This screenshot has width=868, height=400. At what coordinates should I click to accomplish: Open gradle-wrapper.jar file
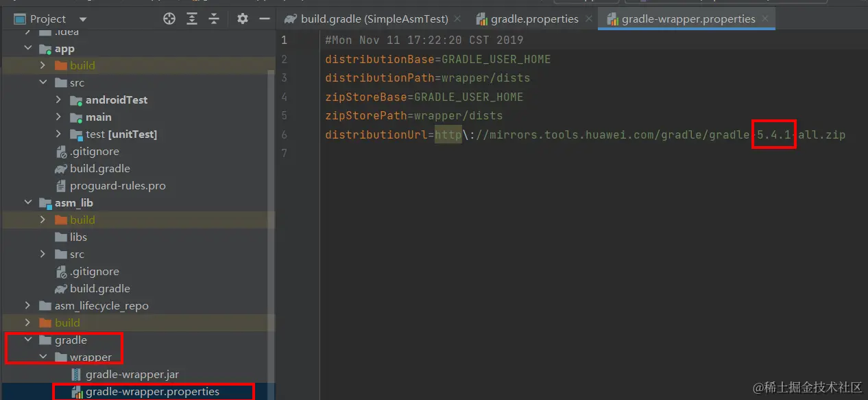pos(132,375)
